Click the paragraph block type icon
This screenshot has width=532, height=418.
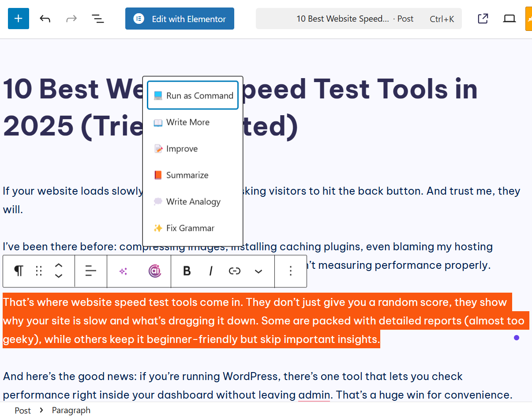tap(19, 271)
